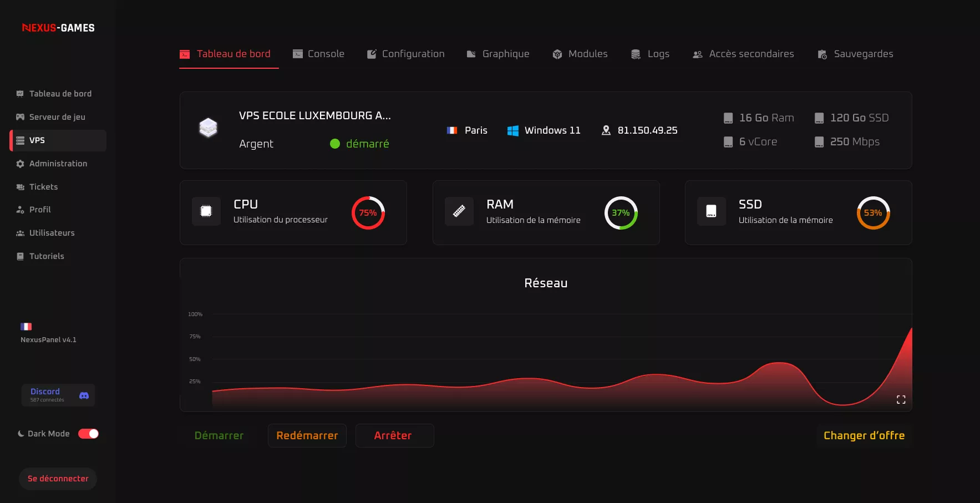The image size is (980, 503).
Task: Open the Accès secondaires tab
Action: [743, 54]
